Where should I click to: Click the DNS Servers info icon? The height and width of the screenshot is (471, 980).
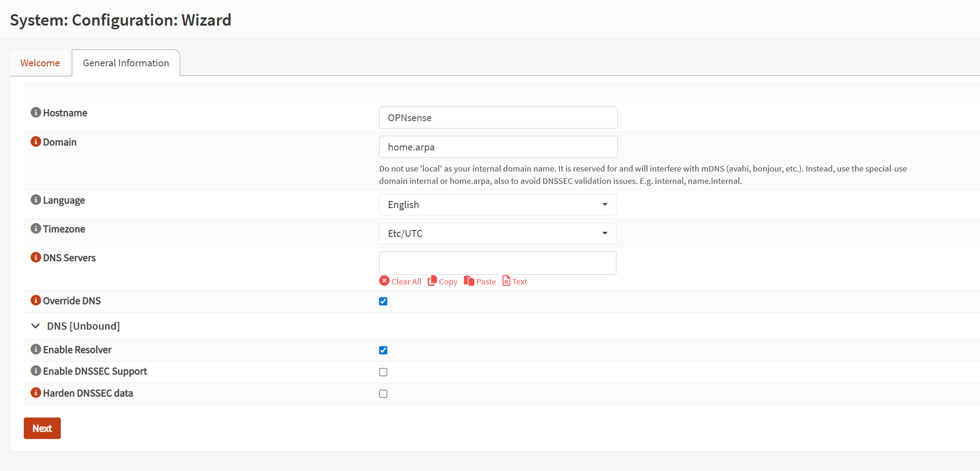tap(36, 257)
